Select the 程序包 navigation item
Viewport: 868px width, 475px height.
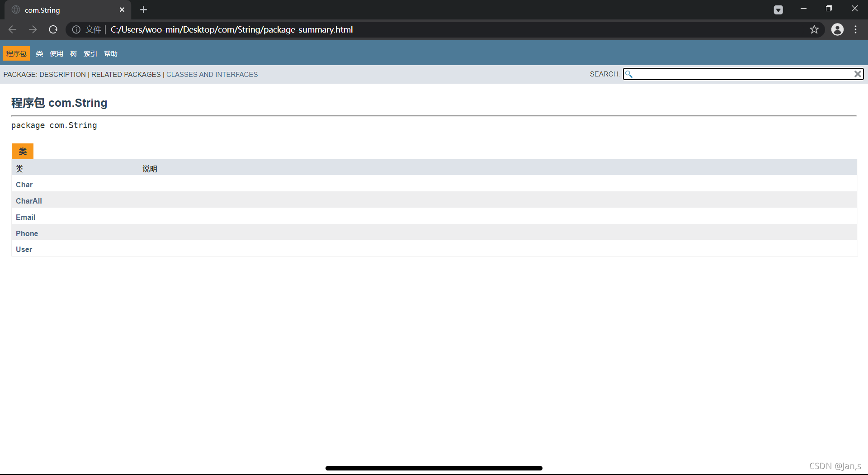[x=16, y=53]
